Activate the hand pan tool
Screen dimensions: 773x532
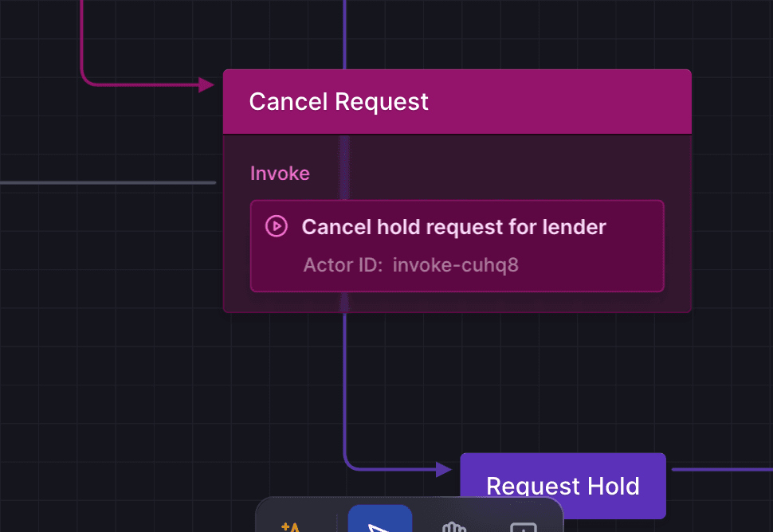tap(454, 526)
